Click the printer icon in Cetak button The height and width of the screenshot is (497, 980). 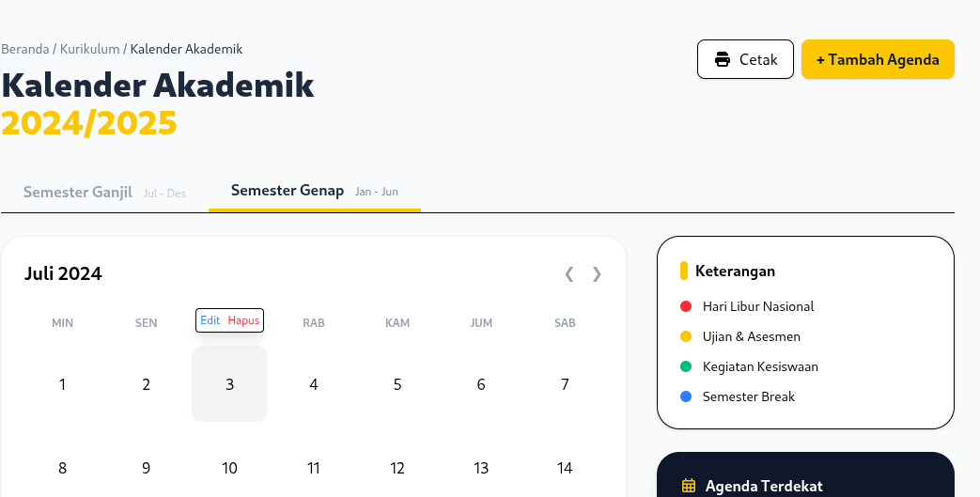(x=723, y=59)
